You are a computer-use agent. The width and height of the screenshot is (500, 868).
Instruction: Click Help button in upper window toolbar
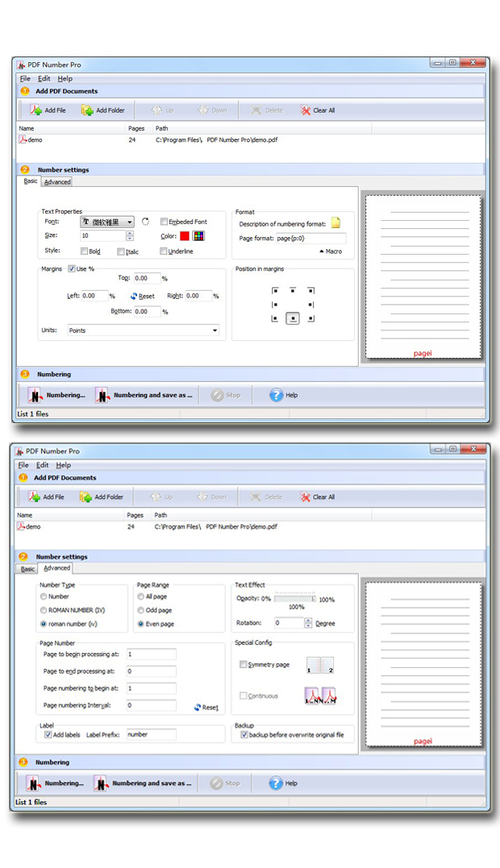pyautogui.click(x=284, y=395)
